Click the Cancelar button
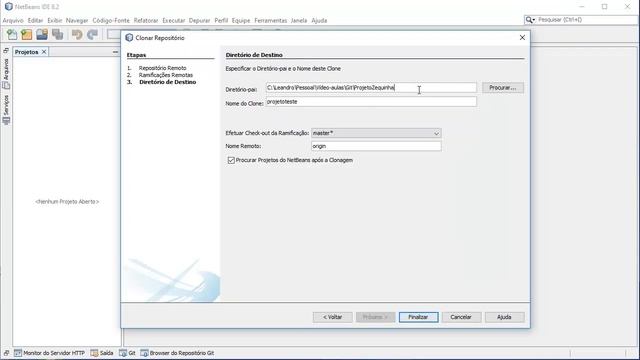 coord(461,317)
